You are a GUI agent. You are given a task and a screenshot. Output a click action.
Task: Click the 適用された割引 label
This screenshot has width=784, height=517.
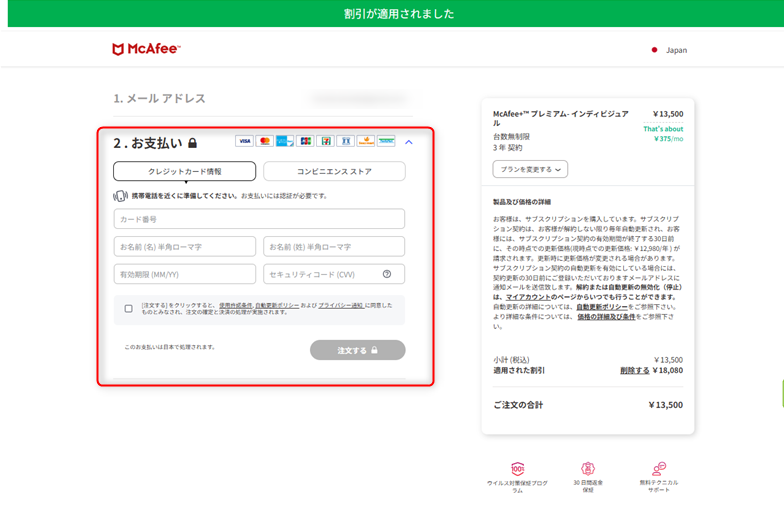pyautogui.click(x=519, y=370)
